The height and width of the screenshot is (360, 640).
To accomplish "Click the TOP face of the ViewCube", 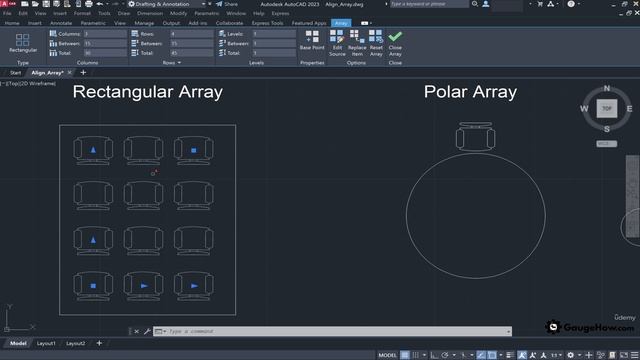I will pyautogui.click(x=607, y=109).
